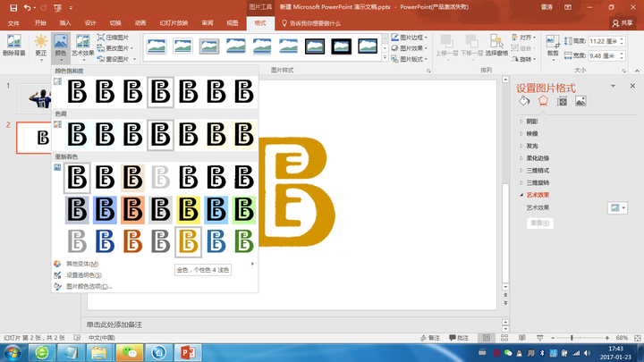This screenshot has height=362, width=644.
Task: Open the artistic effects preset dropdown in pane
Action: tap(617, 207)
